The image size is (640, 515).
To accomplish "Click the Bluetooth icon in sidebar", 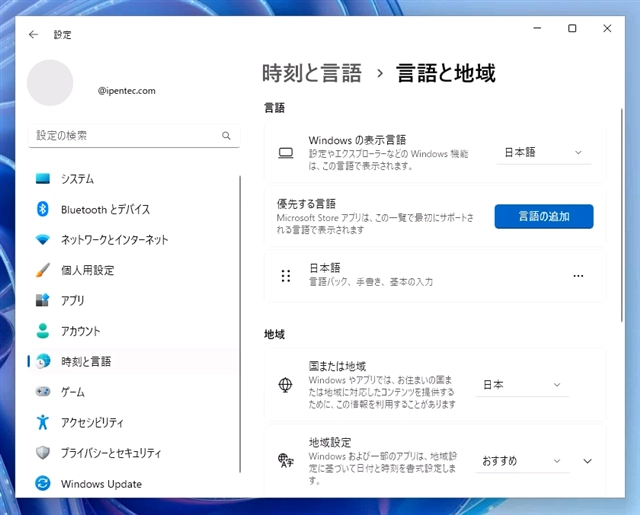I will click(x=43, y=209).
